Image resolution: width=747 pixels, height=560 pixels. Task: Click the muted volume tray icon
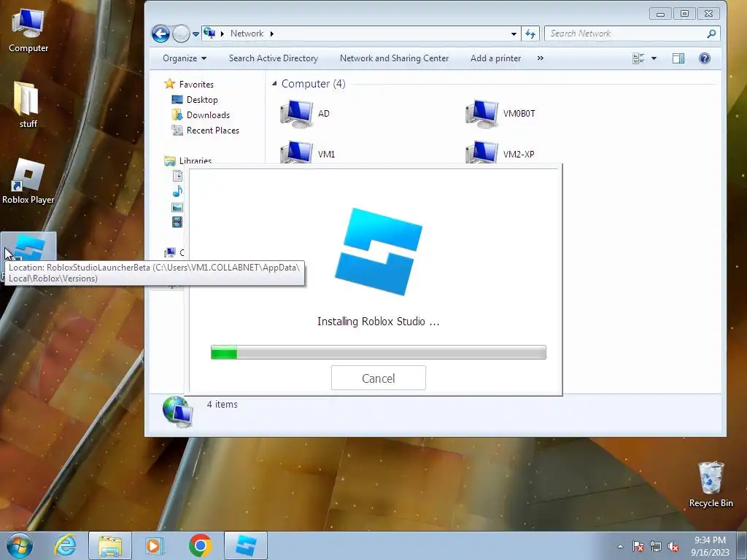673,546
